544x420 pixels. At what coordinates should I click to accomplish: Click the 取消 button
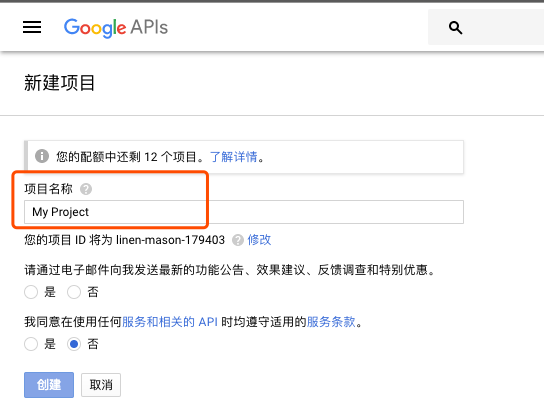pyautogui.click(x=101, y=385)
